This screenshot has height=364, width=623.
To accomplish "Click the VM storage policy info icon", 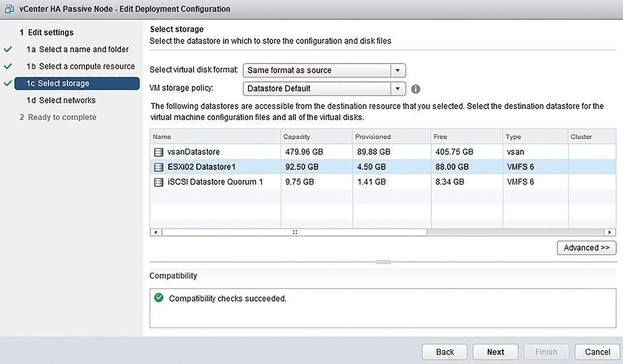I will point(416,89).
